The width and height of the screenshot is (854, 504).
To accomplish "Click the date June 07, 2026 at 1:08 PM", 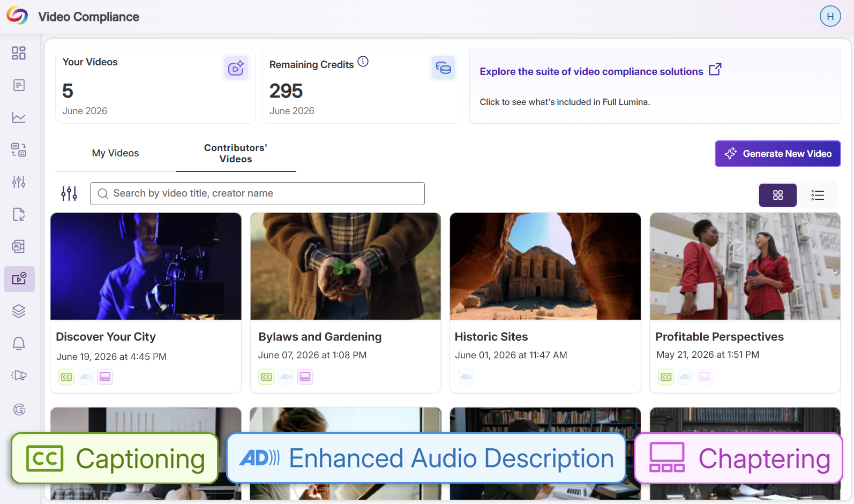I will [x=312, y=355].
